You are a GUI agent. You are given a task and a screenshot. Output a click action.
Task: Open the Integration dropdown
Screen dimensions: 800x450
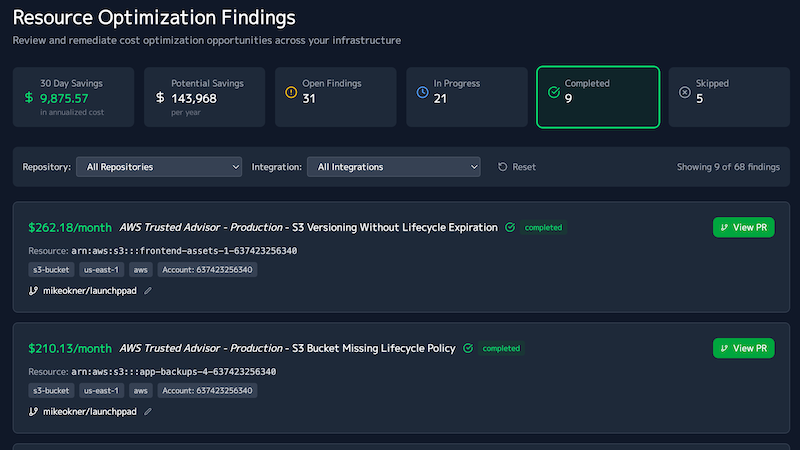393,167
